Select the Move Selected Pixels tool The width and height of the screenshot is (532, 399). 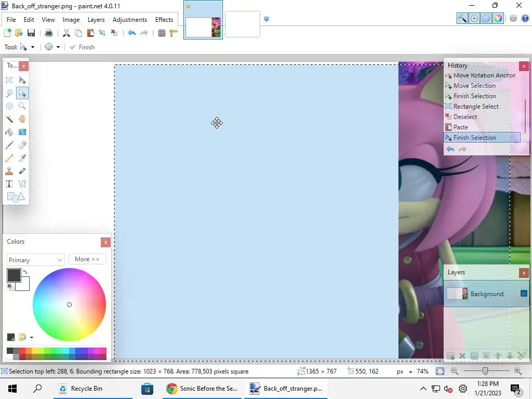pyautogui.click(x=22, y=80)
